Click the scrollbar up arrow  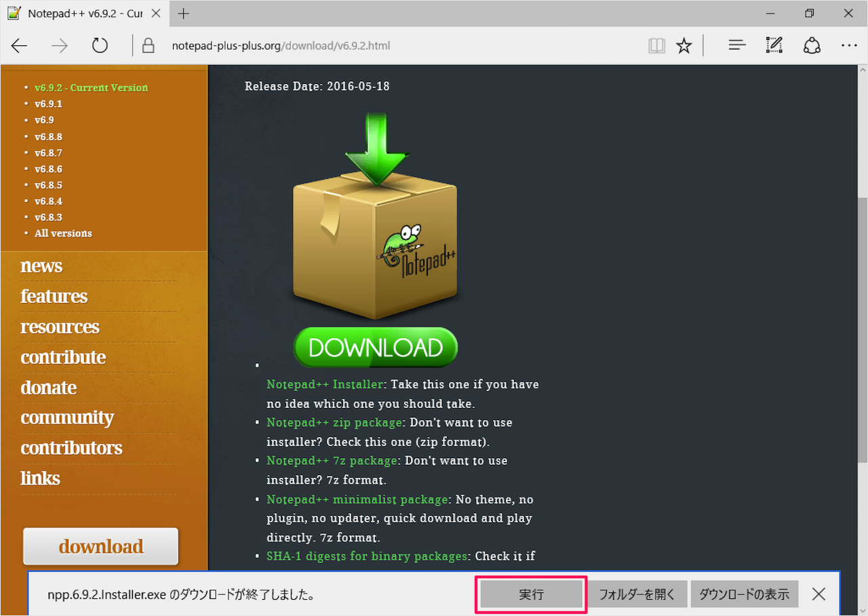tap(861, 70)
